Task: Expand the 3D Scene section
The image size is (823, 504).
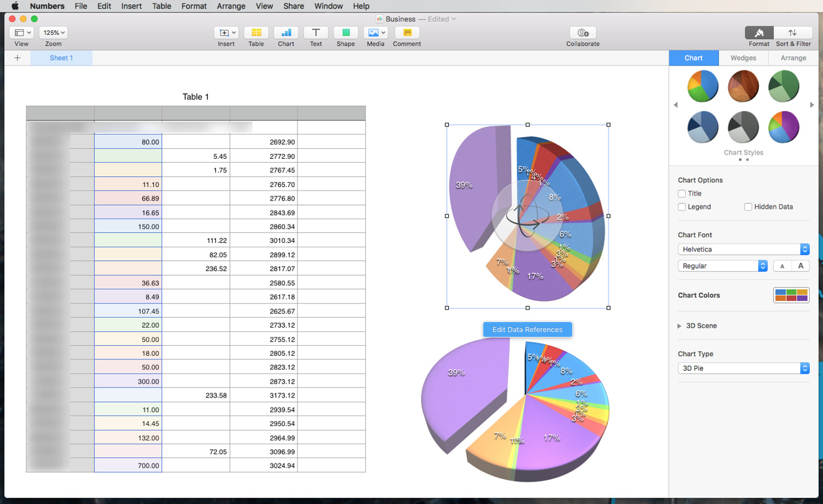Action: (x=679, y=325)
